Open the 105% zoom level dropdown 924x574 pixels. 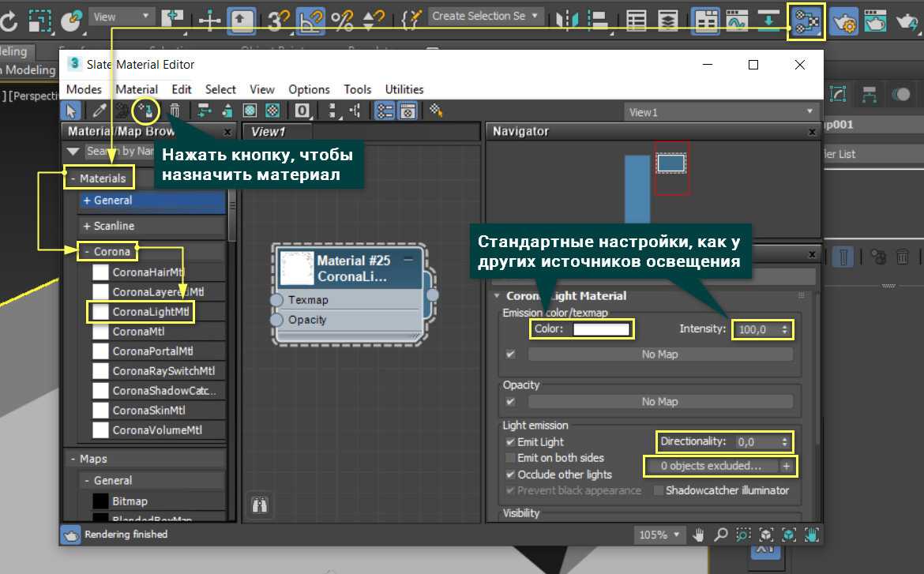[659, 535]
